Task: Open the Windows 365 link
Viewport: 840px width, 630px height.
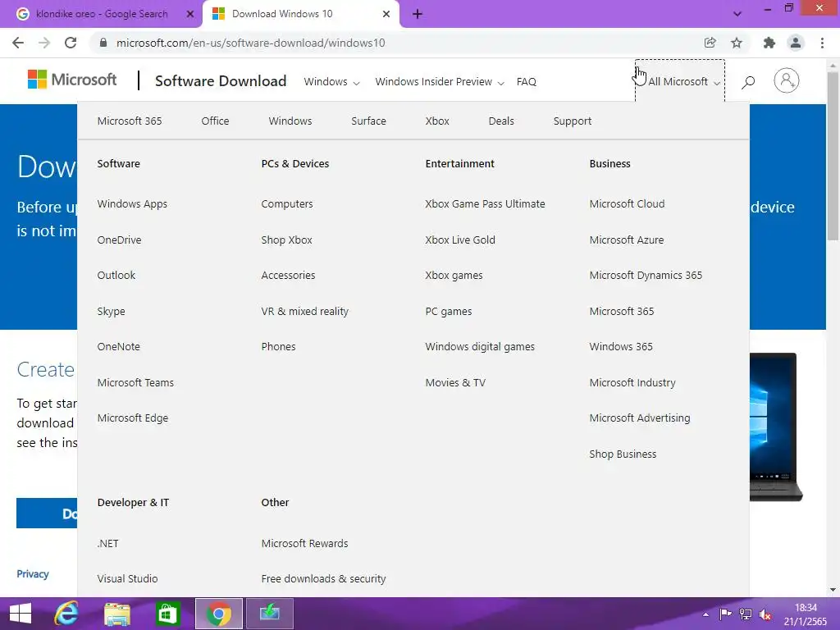Action: pos(621,347)
